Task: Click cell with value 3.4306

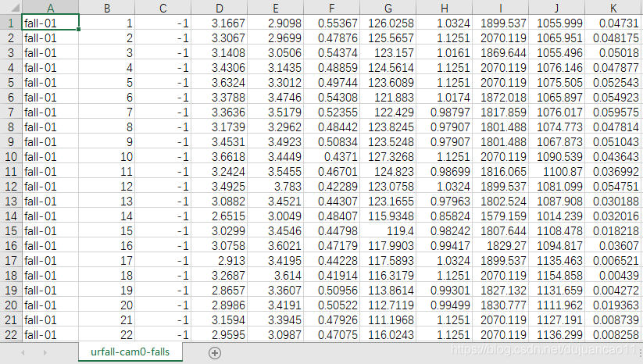Action: tap(219, 68)
